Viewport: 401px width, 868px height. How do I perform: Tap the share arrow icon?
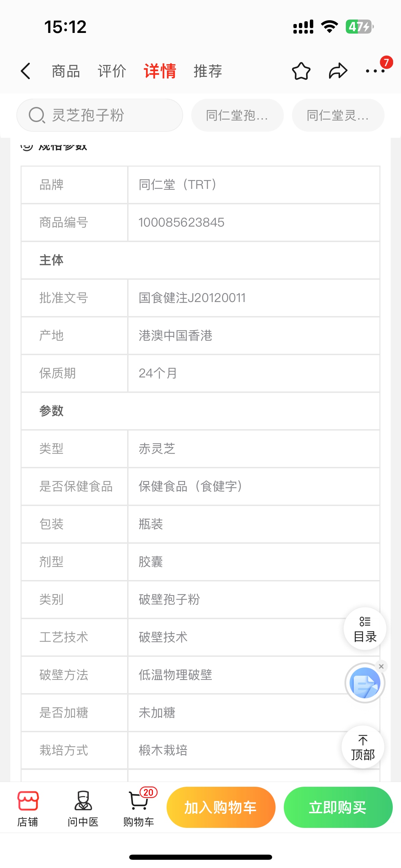338,71
